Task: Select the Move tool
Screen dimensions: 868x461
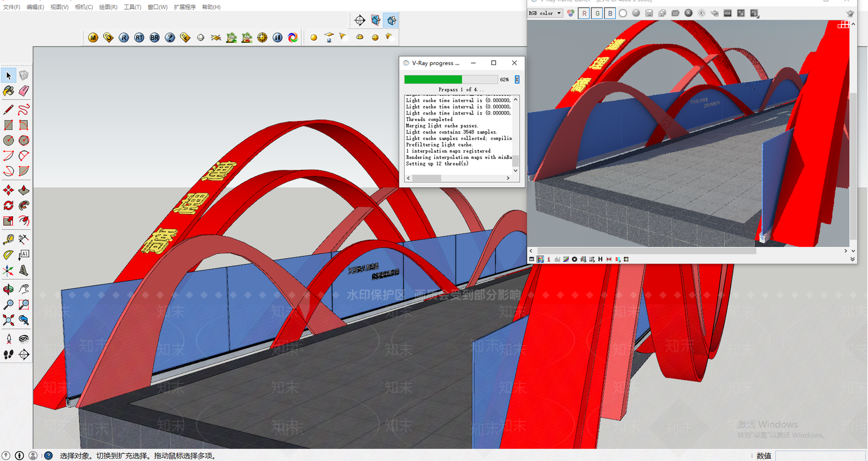Action: tap(9, 190)
